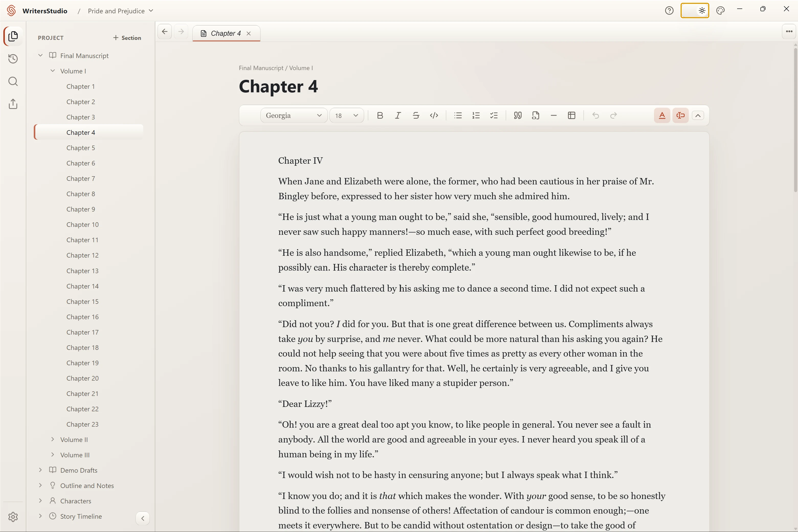
Task: Open the help question-mark icon
Action: pyautogui.click(x=669, y=10)
